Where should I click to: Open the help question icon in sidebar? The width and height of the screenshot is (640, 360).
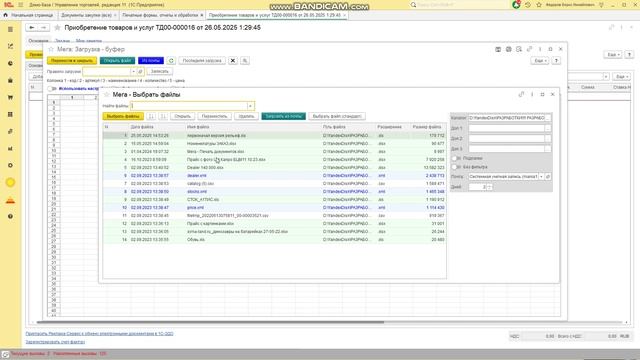tap(10, 216)
